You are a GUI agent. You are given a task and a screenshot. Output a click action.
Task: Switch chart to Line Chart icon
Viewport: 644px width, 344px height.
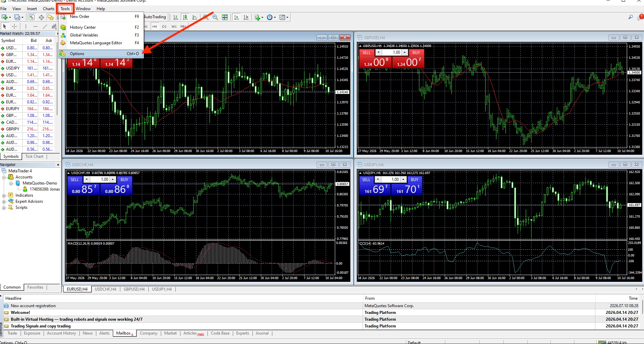(x=195, y=17)
